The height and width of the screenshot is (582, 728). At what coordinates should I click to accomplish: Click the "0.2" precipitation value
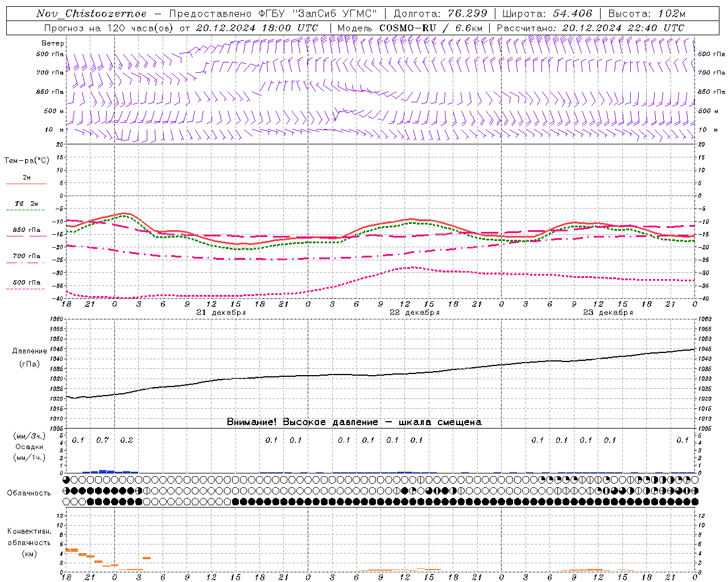(126, 440)
